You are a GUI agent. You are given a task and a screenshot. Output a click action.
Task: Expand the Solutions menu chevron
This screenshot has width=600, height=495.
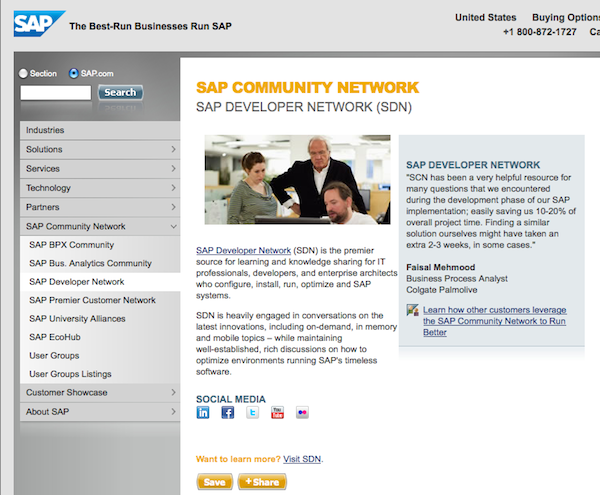pos(173,149)
